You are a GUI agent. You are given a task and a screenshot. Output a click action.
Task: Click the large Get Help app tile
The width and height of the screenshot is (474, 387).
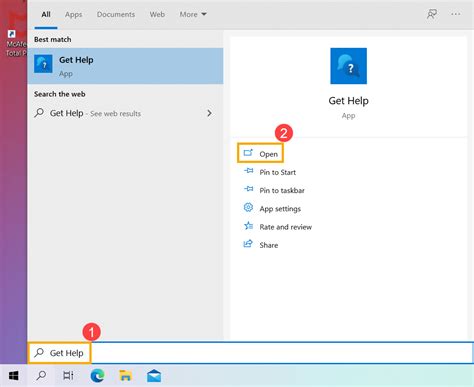(348, 66)
